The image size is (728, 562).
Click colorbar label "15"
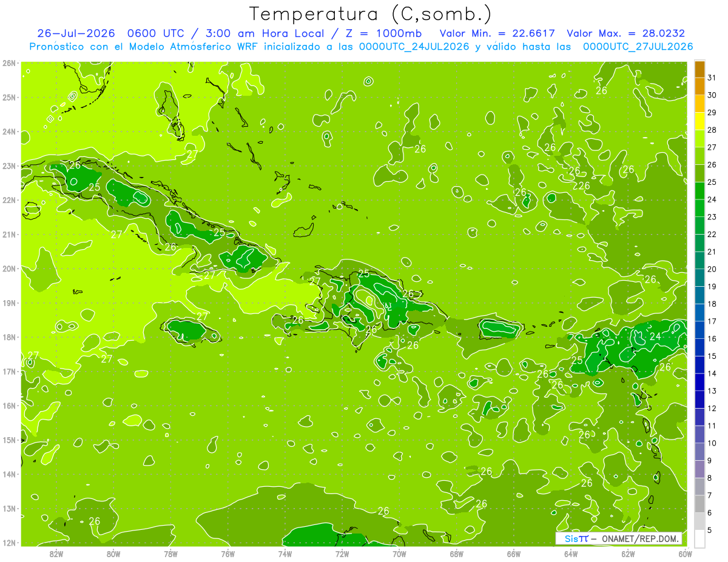click(x=712, y=356)
